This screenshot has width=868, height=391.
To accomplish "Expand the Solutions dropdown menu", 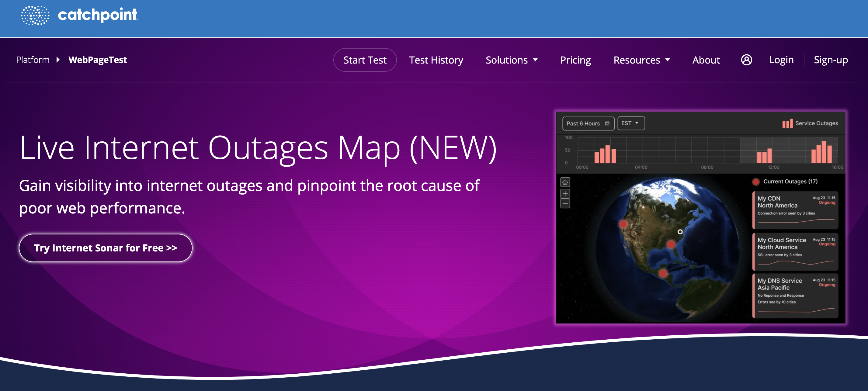I will pyautogui.click(x=511, y=60).
